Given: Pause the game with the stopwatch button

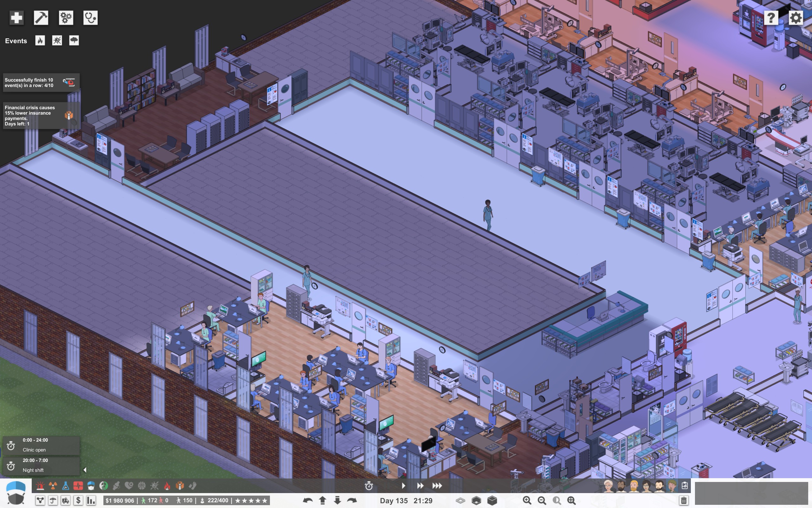Looking at the screenshot, I should [x=369, y=486].
